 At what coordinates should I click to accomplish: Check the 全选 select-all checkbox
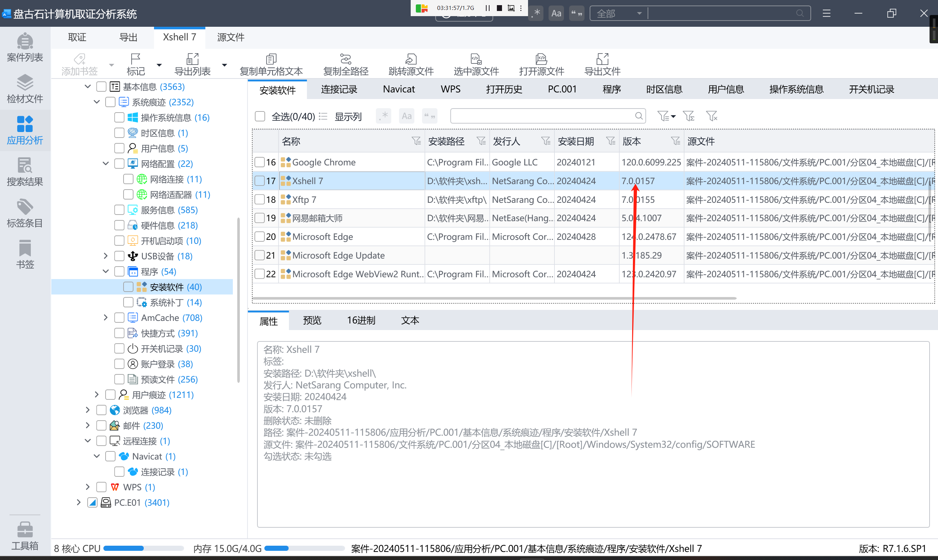point(260,116)
